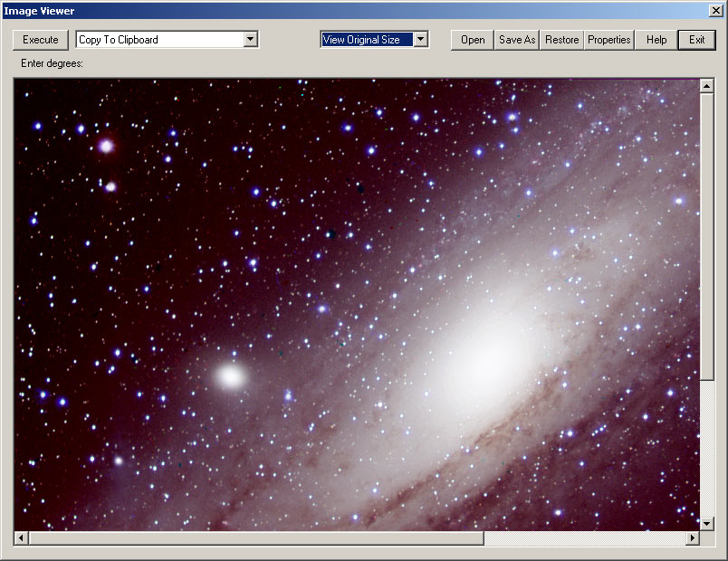This screenshot has height=561, width=728.
Task: Click the Exit button
Action: click(x=696, y=40)
